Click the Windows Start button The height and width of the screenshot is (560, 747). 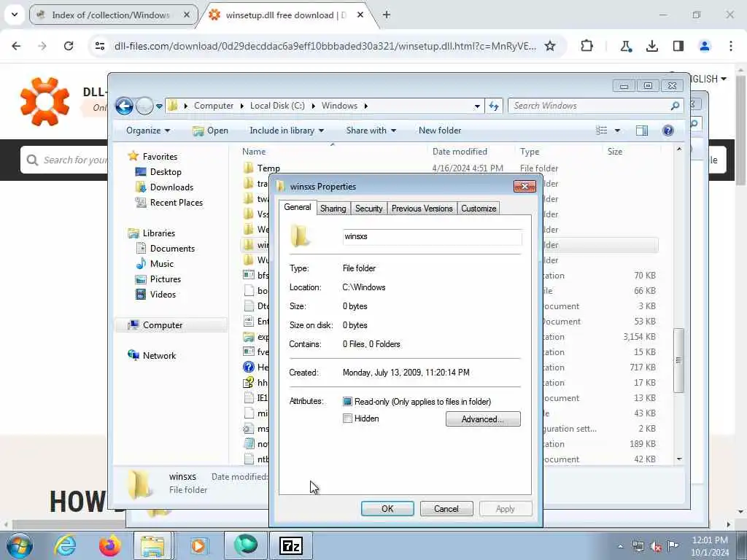20,545
